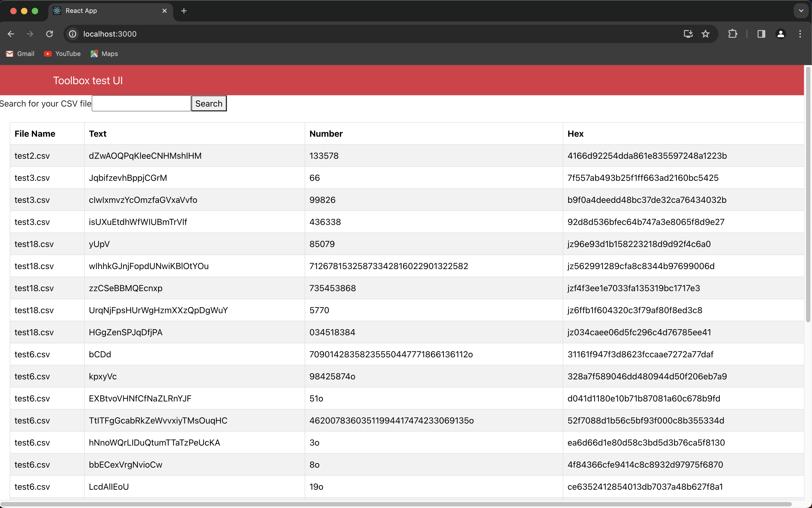Select text cell bCDd
812x508 pixels.
point(194,354)
